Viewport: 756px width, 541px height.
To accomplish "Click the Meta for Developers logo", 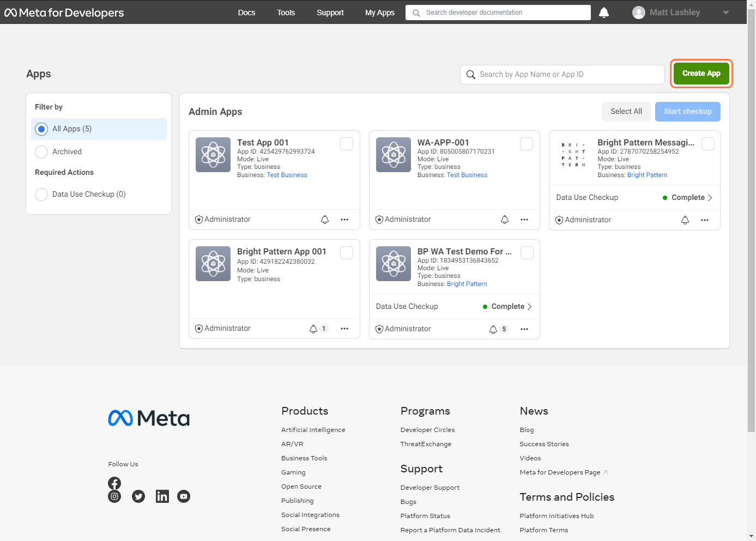I will (64, 13).
